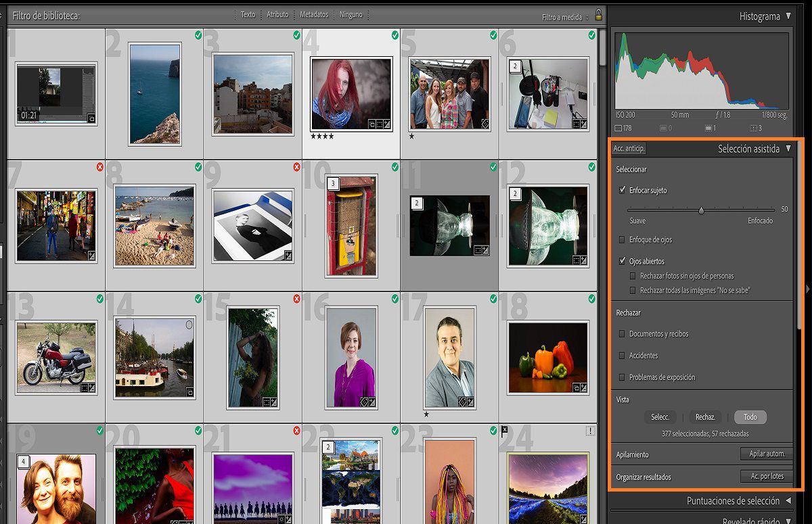
Task: Toggle the green pick flag on photo 4
Action: 395,36
